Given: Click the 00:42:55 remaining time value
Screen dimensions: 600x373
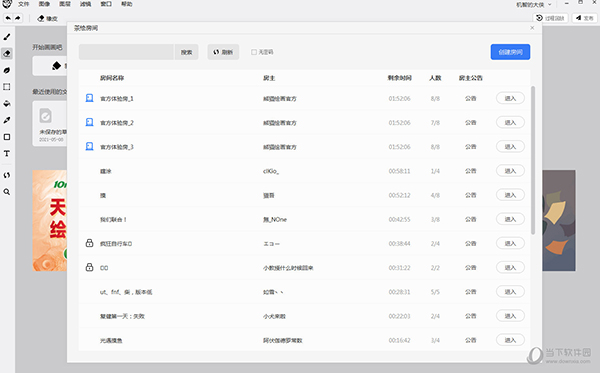Looking at the screenshot, I should 399,220.
